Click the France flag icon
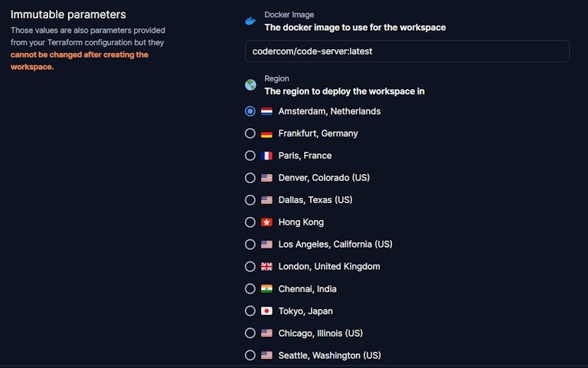The image size is (588, 368). click(x=266, y=156)
